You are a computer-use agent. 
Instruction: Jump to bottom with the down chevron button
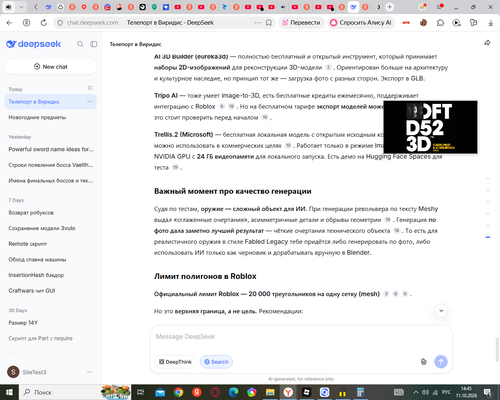[441, 311]
